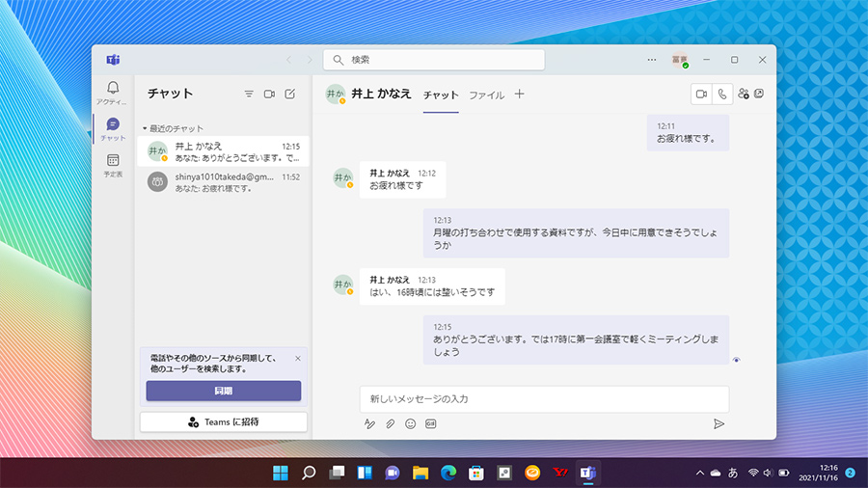Open the chat filter menu
Viewport: 868px width, 488px height.
coord(249,94)
